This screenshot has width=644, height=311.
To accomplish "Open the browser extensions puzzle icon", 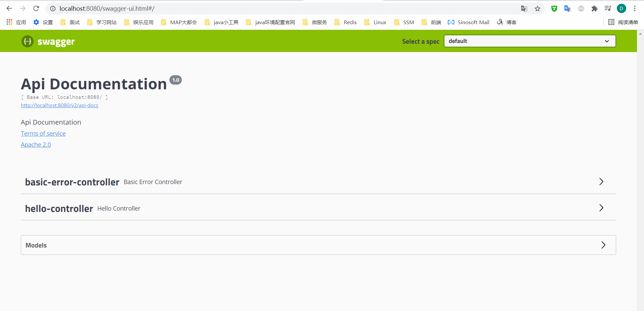I will click(x=594, y=9).
